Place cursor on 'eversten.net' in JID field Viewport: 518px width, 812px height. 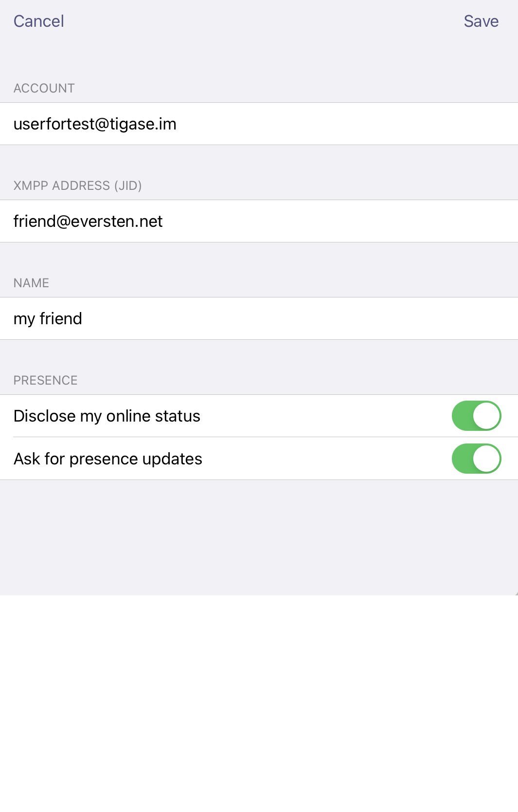click(117, 221)
